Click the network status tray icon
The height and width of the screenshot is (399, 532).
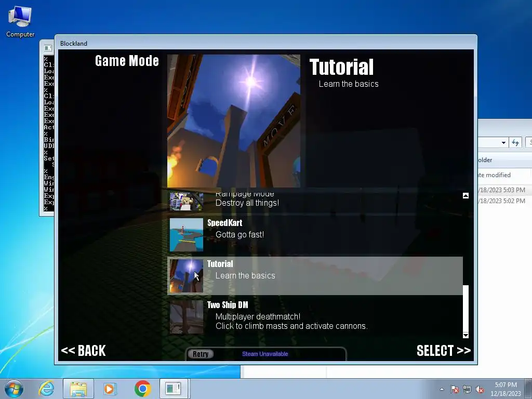click(x=467, y=390)
